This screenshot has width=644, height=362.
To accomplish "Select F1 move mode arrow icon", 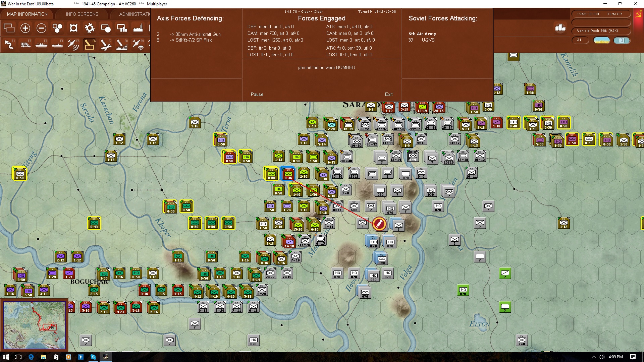I will (x=9, y=45).
